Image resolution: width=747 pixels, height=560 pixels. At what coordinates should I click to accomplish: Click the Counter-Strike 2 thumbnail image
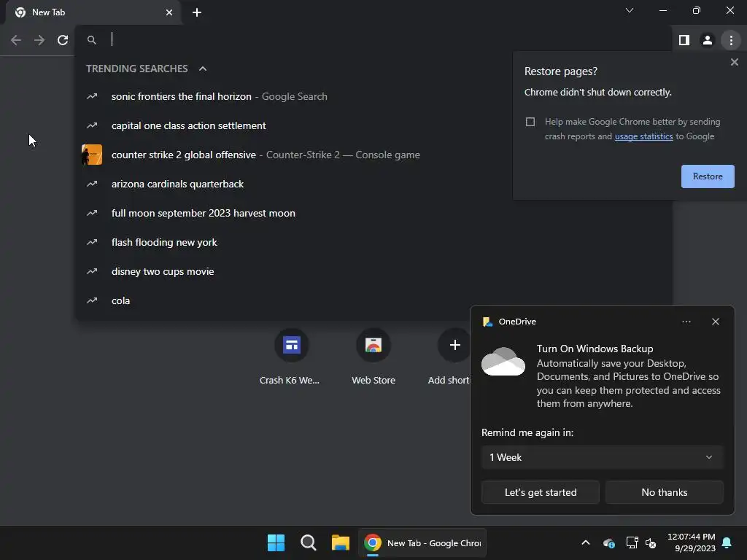click(x=92, y=155)
